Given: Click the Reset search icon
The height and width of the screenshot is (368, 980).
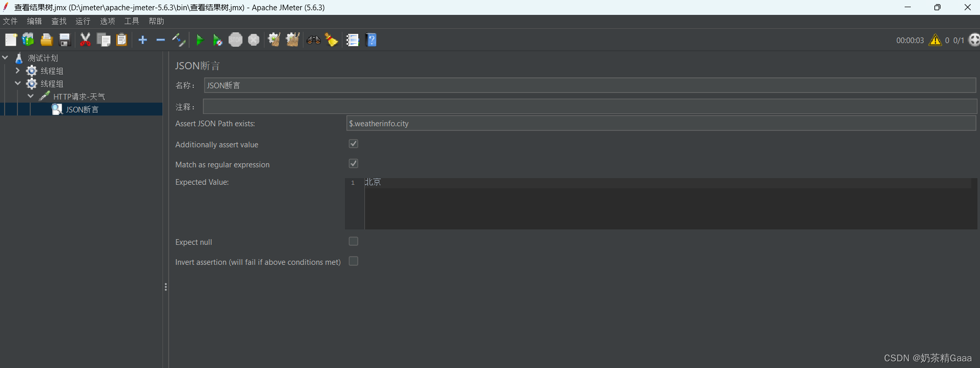Looking at the screenshot, I should coord(332,40).
